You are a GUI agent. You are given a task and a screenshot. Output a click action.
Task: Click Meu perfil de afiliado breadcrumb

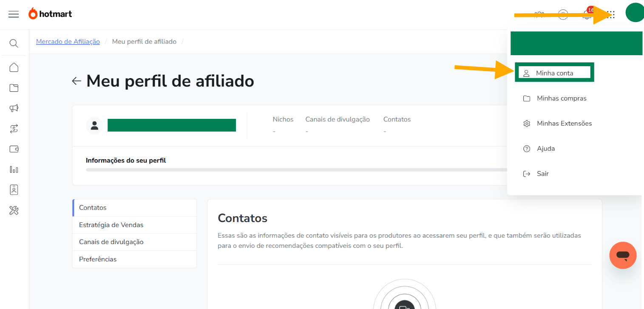coord(144,42)
